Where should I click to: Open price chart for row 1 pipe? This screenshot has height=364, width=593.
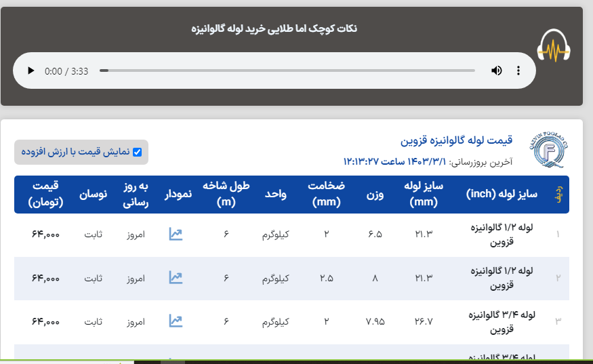tap(176, 235)
